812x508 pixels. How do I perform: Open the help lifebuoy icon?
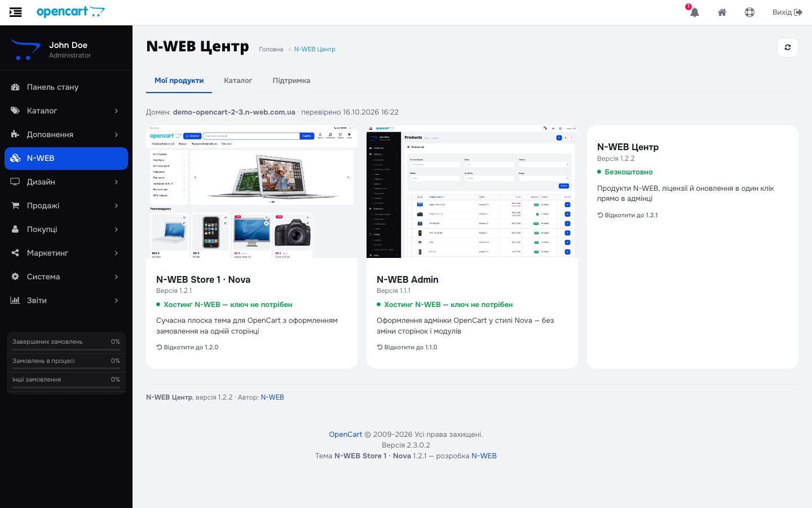749,12
